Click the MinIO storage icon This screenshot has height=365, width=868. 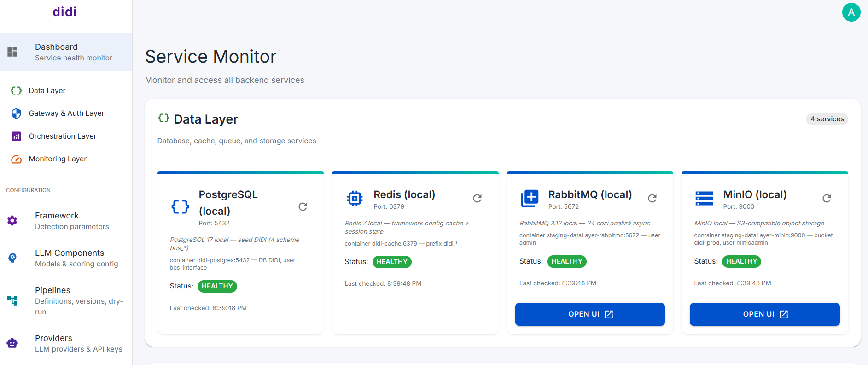coord(704,198)
